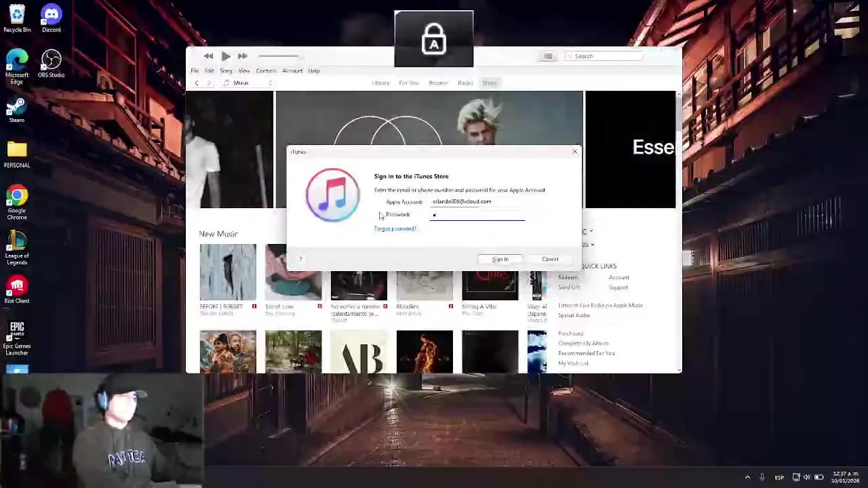Show hidden system tray icons chevron
The image size is (868, 488).
tap(747, 477)
